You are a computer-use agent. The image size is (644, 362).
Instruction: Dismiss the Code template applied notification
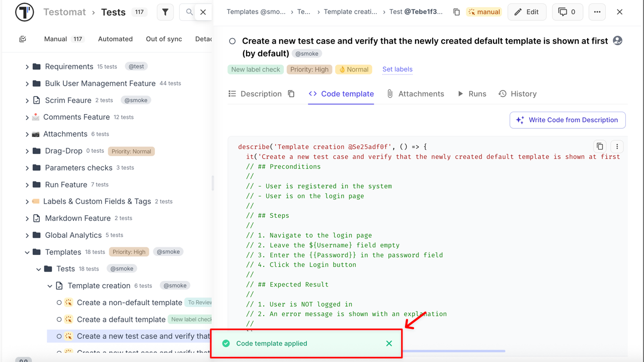click(389, 343)
